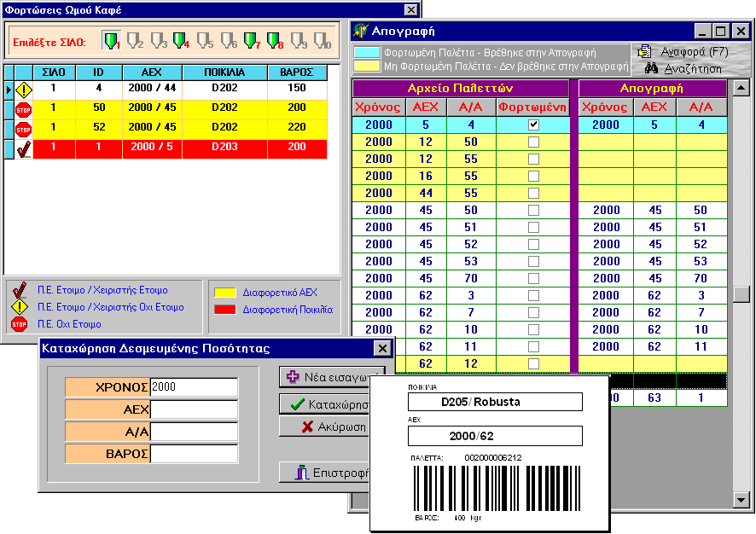Open Αναζήτηση search with binoculars
756x534 pixels.
683,68
